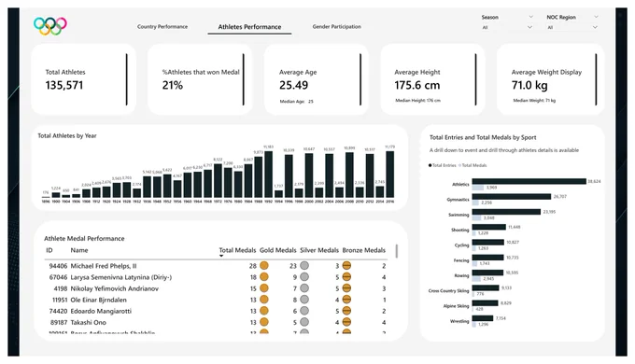Click the name 'Michael Fred Phelps, II'
Screen dimensions: 635x364
coord(104,266)
